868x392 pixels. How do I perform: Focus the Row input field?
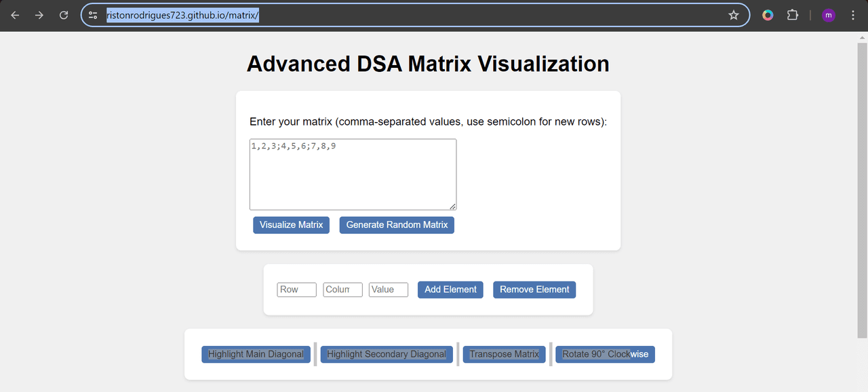click(x=296, y=290)
